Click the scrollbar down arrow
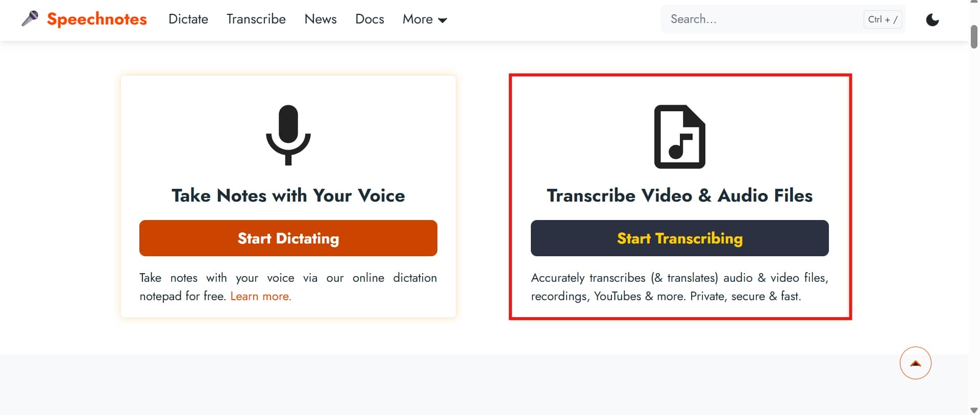The image size is (980, 415). [x=974, y=410]
